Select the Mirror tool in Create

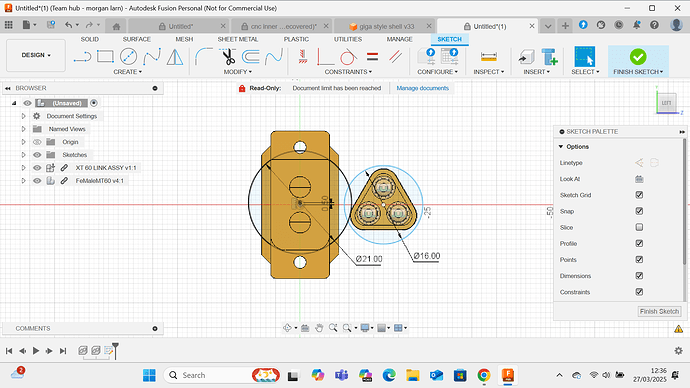[x=175, y=57]
